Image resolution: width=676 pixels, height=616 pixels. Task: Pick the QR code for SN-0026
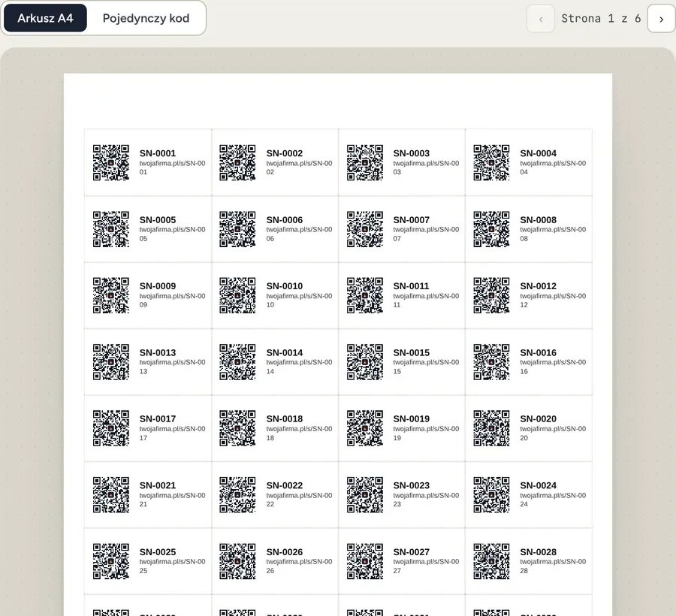point(237,561)
